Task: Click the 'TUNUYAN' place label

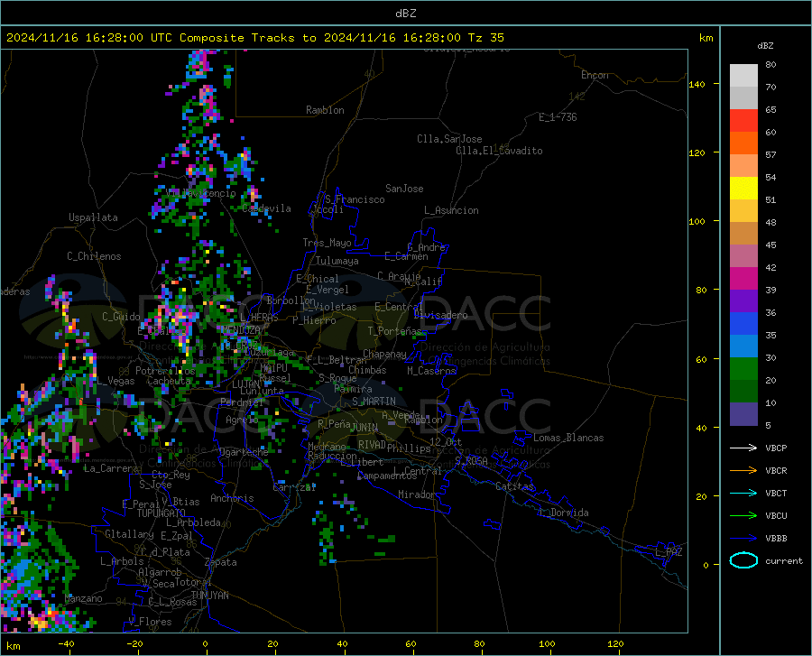Action: tap(209, 596)
